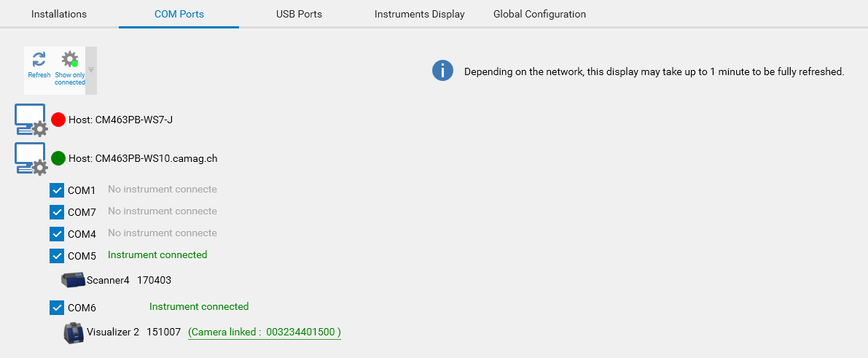This screenshot has height=358, width=868.
Task: Go to Instruments Display tab
Action: click(x=419, y=14)
